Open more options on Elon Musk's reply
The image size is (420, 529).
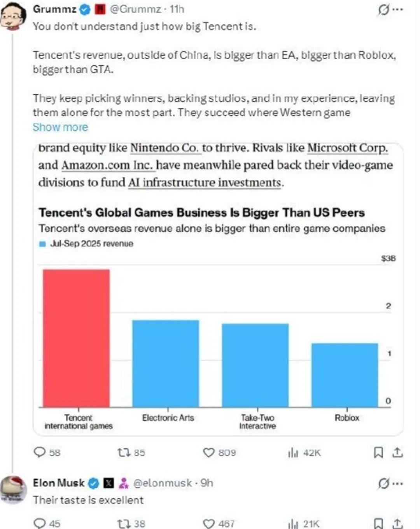tap(398, 483)
